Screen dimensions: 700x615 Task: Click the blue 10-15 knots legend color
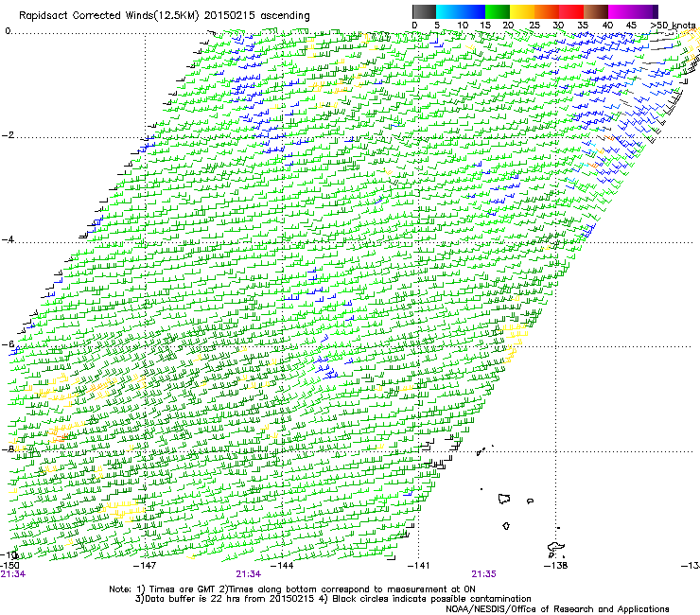coord(473,11)
